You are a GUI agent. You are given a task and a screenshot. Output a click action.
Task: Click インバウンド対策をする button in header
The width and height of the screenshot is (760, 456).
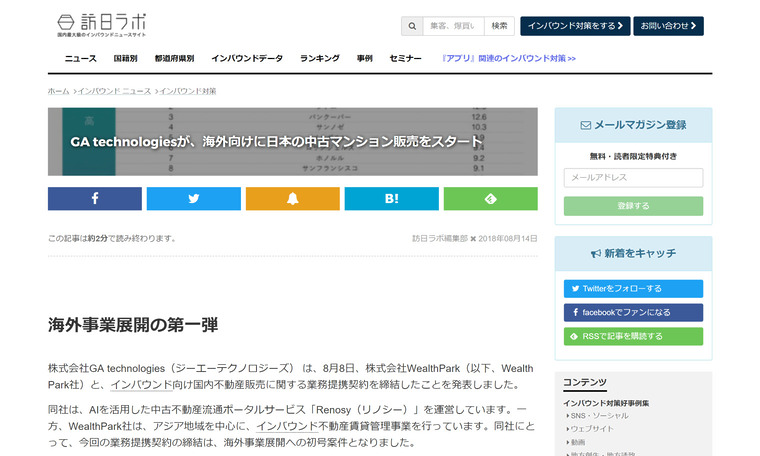coord(575,26)
